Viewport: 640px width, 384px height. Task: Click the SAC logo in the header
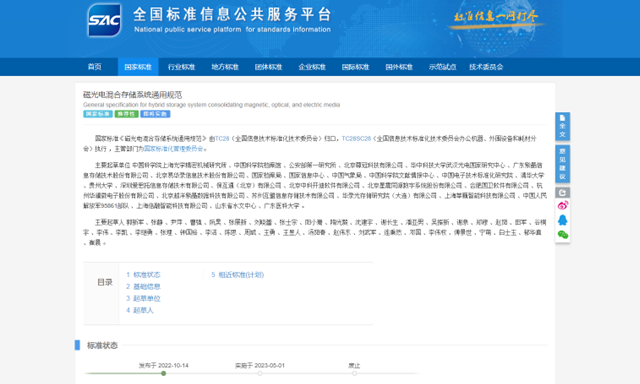click(x=104, y=20)
